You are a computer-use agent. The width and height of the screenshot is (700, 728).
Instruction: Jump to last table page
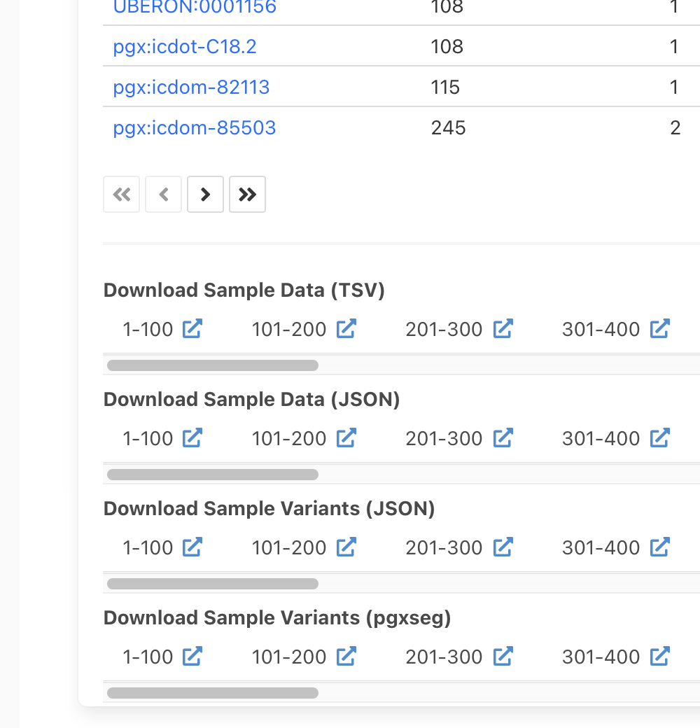(247, 194)
